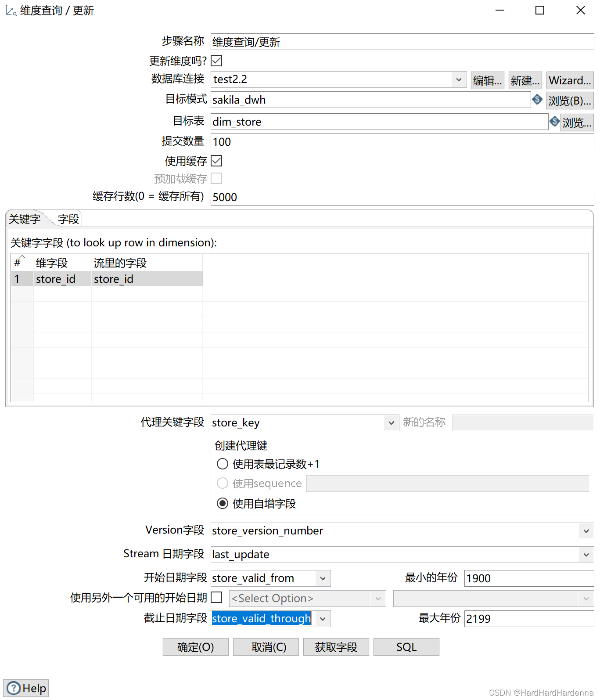Click the Help question mark icon
The height and width of the screenshot is (700, 600).
(14, 688)
